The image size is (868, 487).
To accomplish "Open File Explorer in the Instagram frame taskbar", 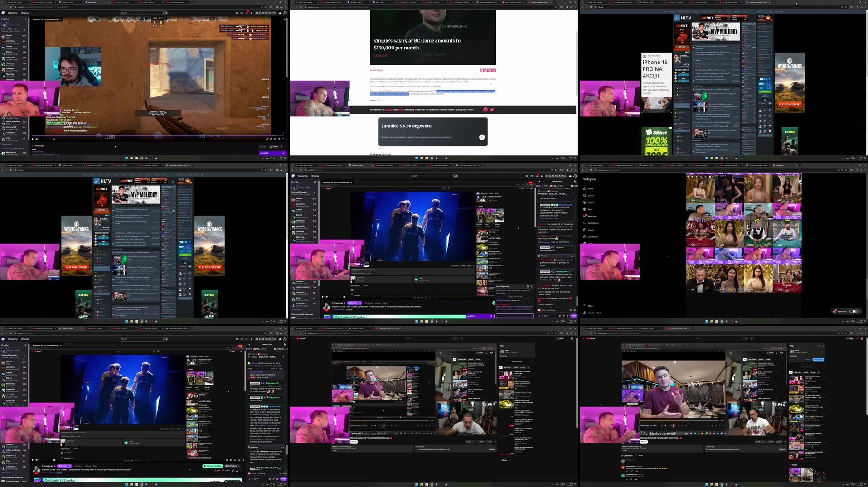I will 712,321.
